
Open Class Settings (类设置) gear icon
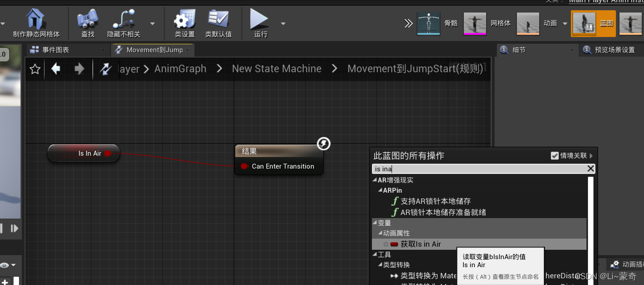pyautogui.click(x=185, y=24)
